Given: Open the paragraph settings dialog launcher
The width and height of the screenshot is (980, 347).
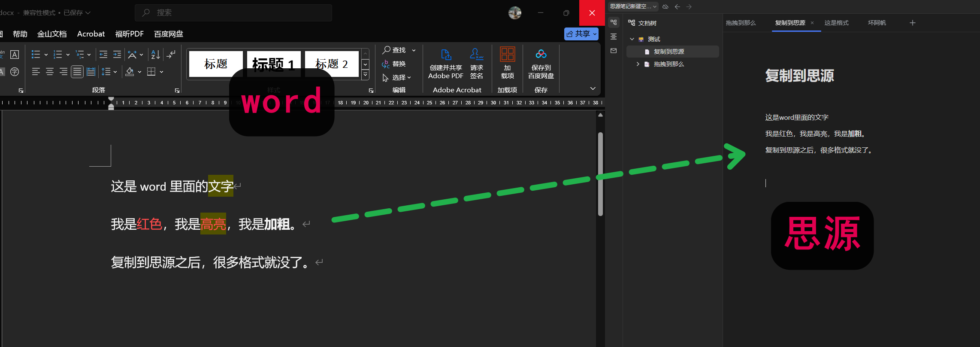Looking at the screenshot, I should coord(177,91).
